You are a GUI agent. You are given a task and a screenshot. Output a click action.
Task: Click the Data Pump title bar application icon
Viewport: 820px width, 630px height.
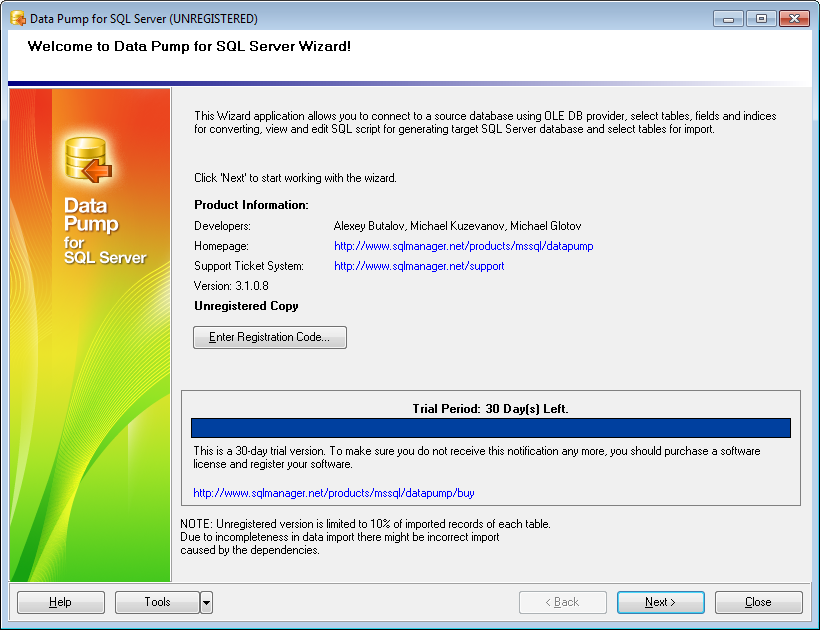(17, 19)
